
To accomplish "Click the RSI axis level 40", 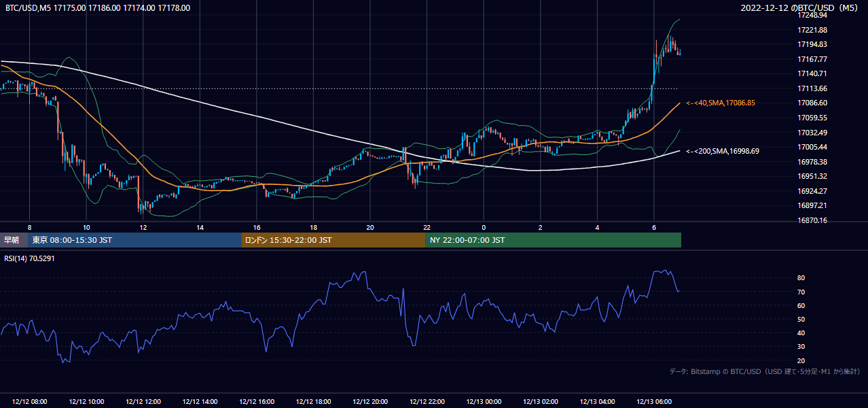I will [x=801, y=333].
